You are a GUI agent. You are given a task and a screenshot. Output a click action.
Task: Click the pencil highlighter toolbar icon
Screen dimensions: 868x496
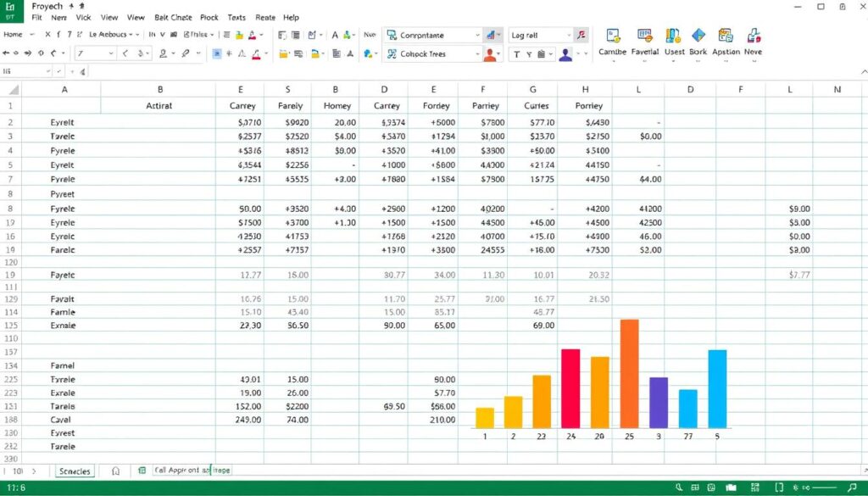coord(186,53)
